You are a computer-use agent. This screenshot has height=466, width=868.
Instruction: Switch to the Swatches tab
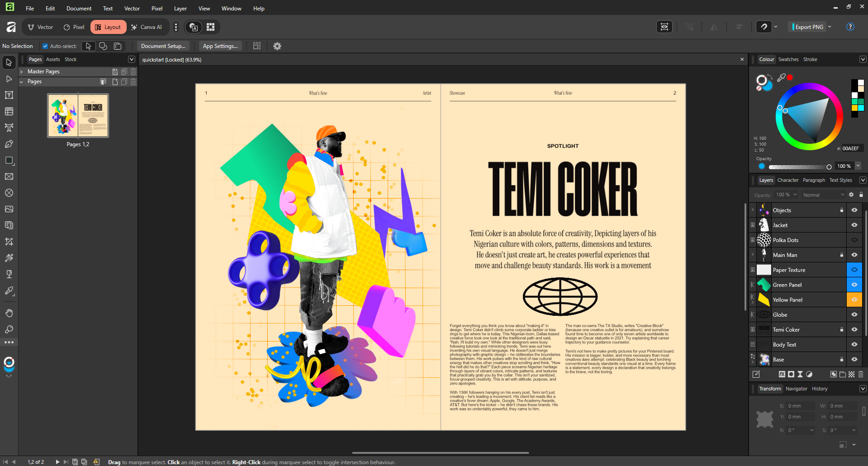coord(788,59)
